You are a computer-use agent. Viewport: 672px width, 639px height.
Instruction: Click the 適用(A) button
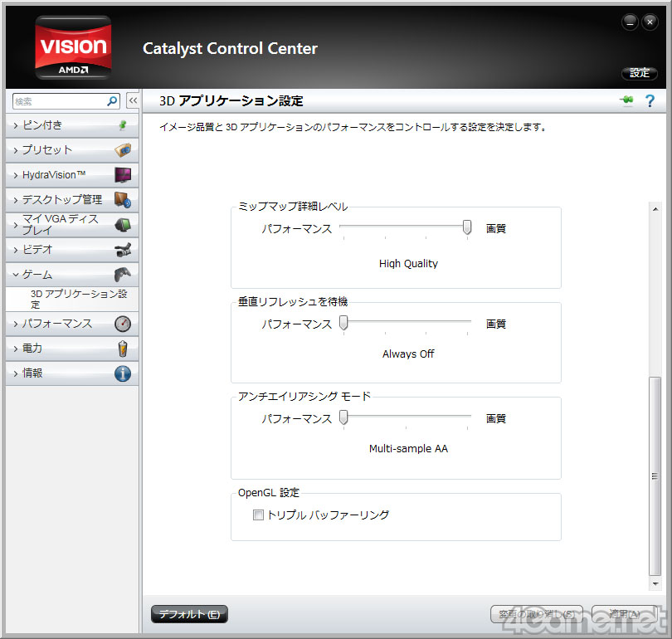(625, 614)
